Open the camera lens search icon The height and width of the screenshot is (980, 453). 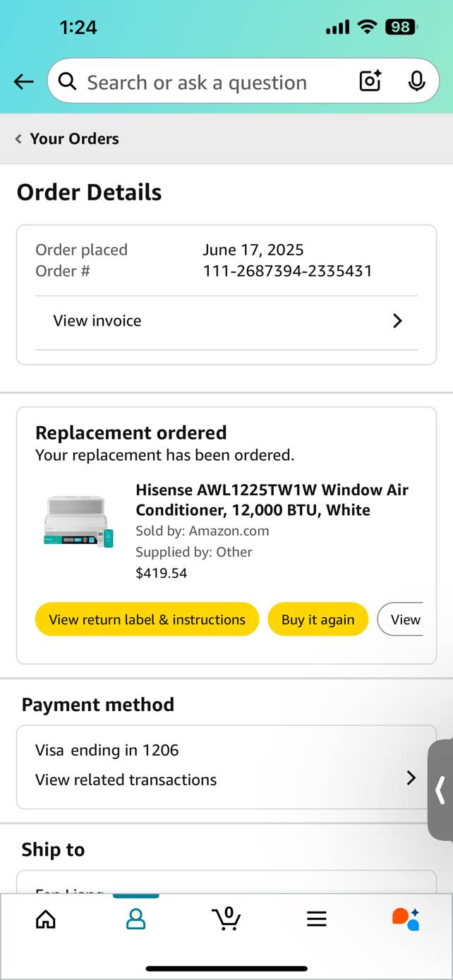(370, 81)
